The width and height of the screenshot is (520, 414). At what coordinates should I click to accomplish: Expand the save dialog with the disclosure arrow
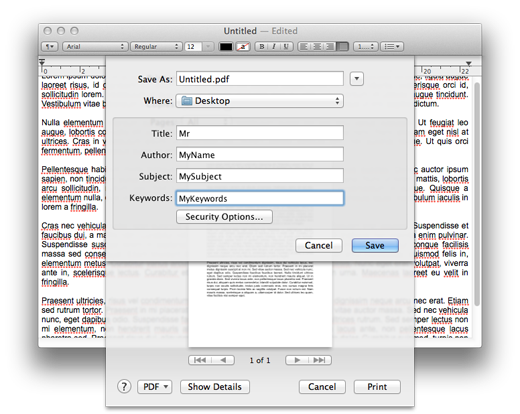(x=357, y=79)
